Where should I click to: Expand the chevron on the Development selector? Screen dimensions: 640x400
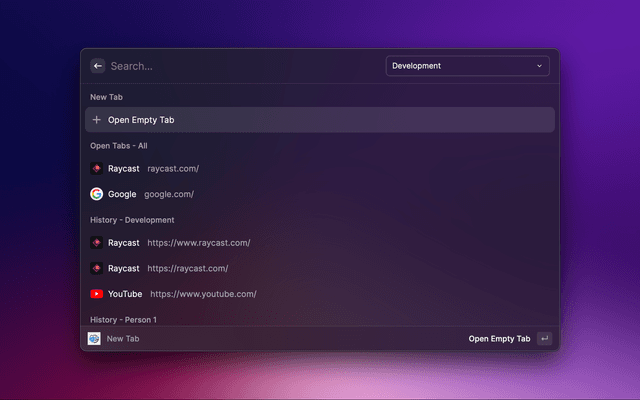(x=540, y=66)
